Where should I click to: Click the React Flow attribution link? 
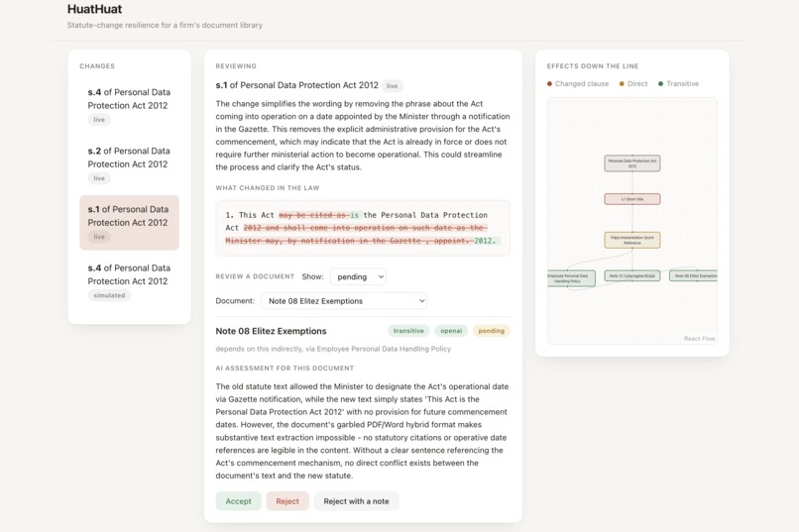pos(699,339)
